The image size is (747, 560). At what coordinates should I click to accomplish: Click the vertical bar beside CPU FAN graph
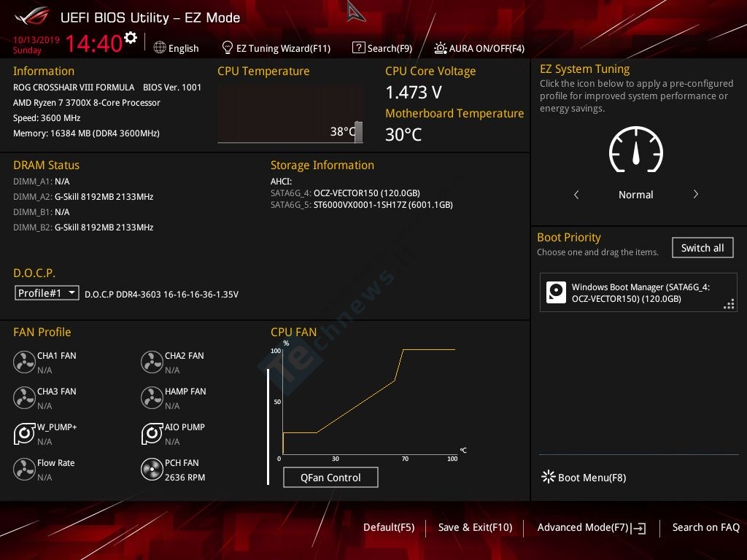pyautogui.click(x=268, y=427)
